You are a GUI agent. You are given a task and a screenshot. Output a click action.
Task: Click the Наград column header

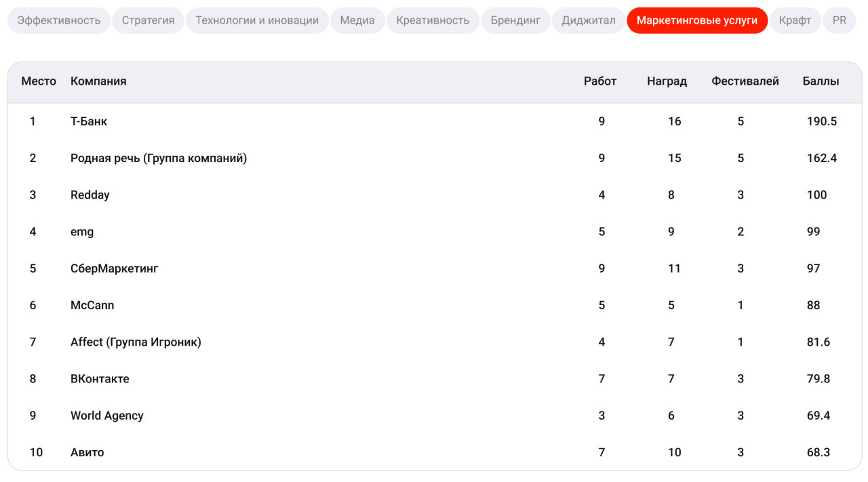point(667,81)
